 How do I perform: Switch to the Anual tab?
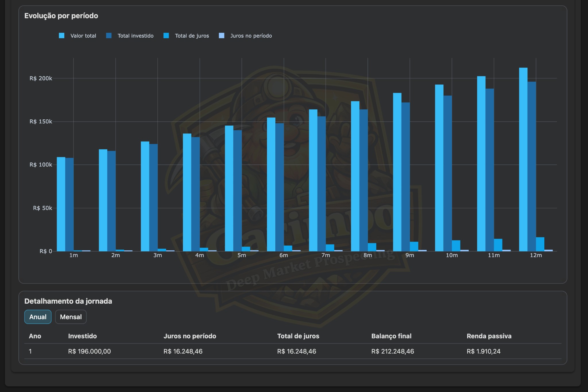point(38,317)
